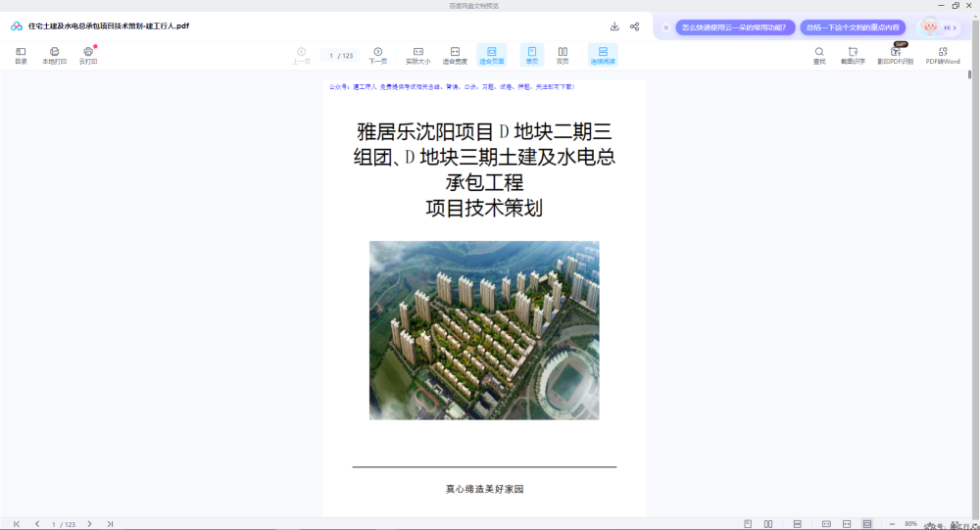Click previous page arrow in bottom bar
980x530 pixels.
37,524
